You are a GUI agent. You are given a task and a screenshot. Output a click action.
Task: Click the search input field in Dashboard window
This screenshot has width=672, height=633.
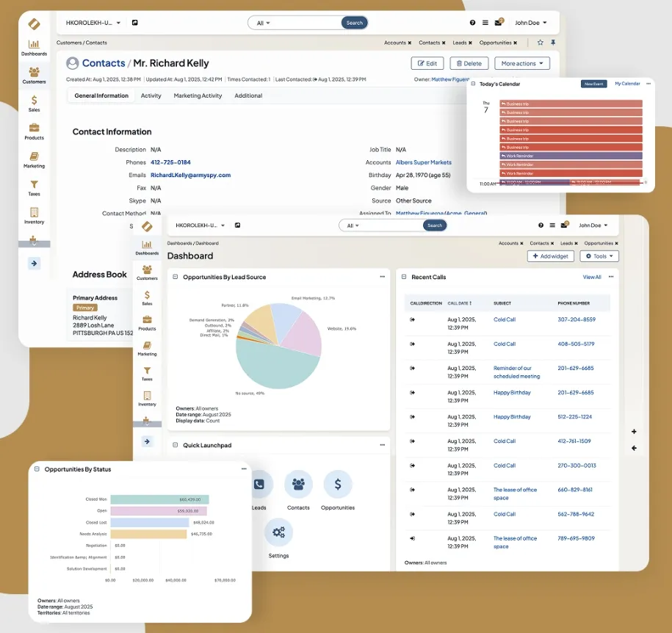[391, 225]
